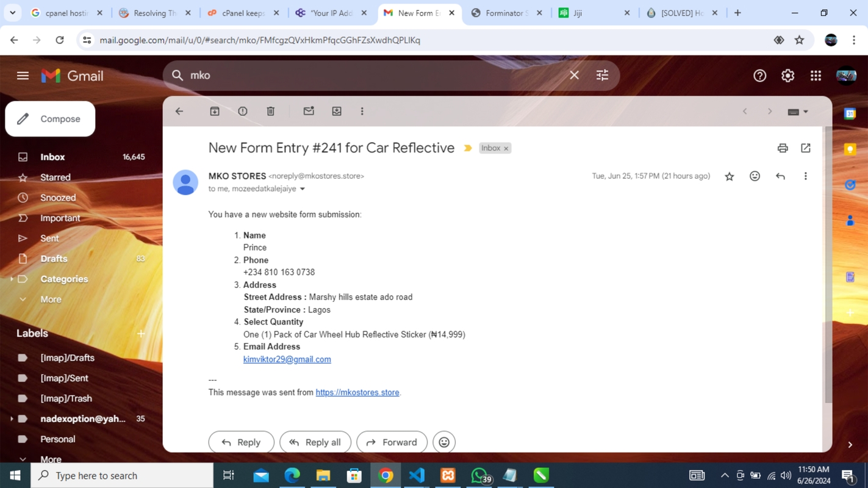
Task: Show hidden system tray icons
Action: pyautogui.click(x=725, y=476)
